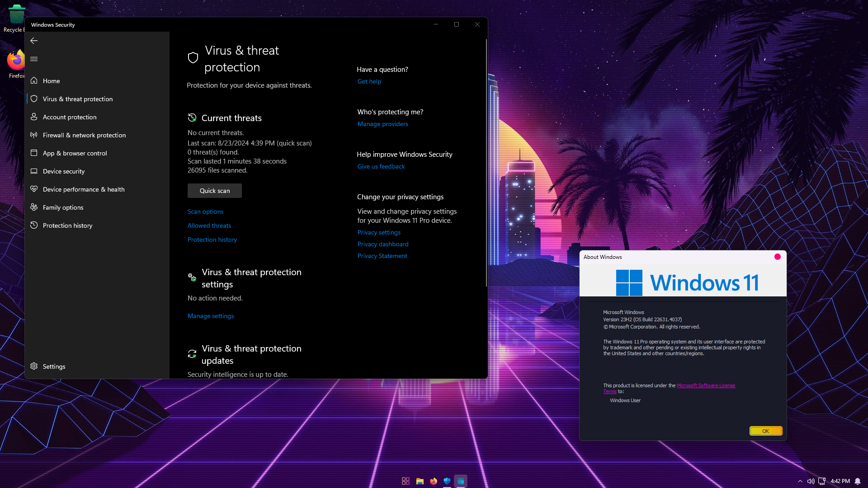Start a Quick scan
The image size is (868, 488).
(x=215, y=191)
